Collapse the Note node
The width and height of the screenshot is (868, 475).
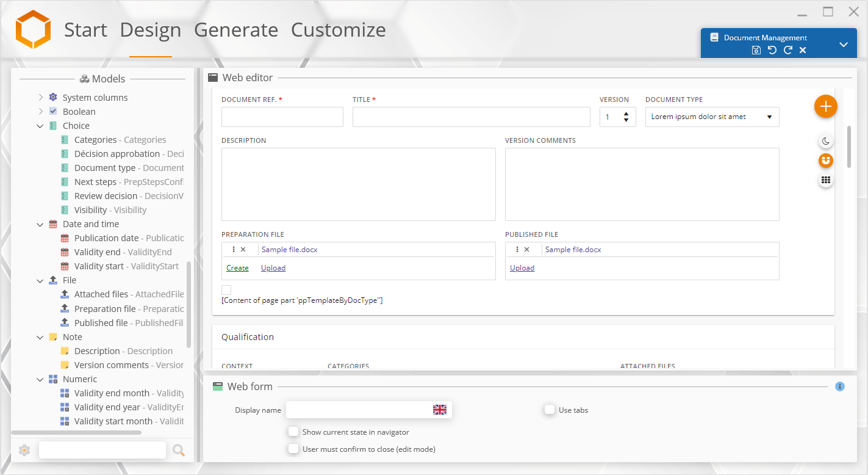pyautogui.click(x=40, y=337)
